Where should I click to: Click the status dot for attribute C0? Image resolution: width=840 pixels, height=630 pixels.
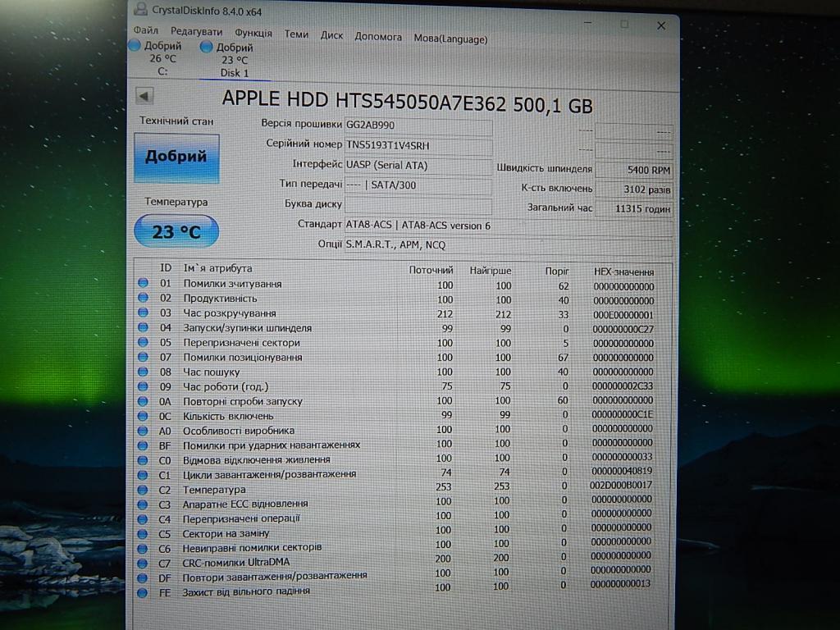tap(143, 459)
